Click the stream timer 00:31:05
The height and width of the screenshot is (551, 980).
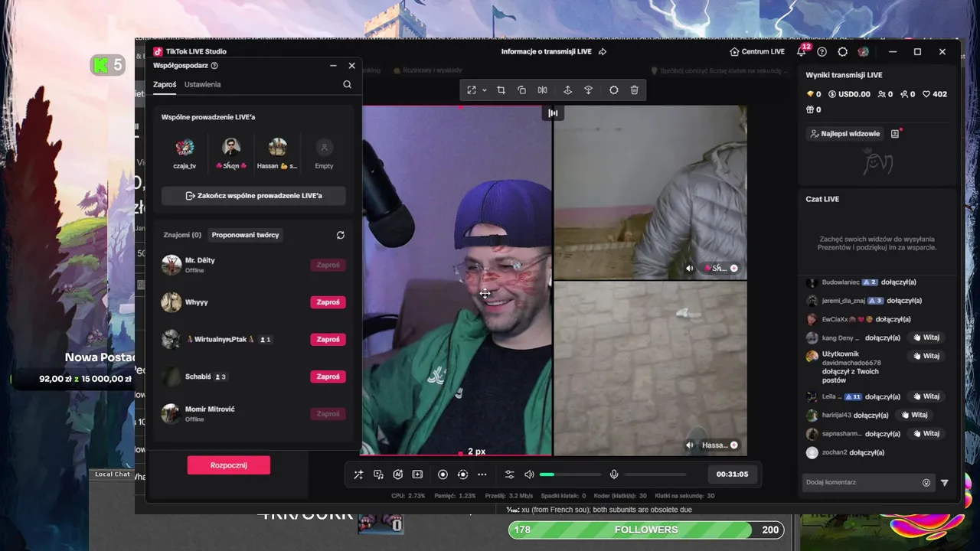point(732,474)
